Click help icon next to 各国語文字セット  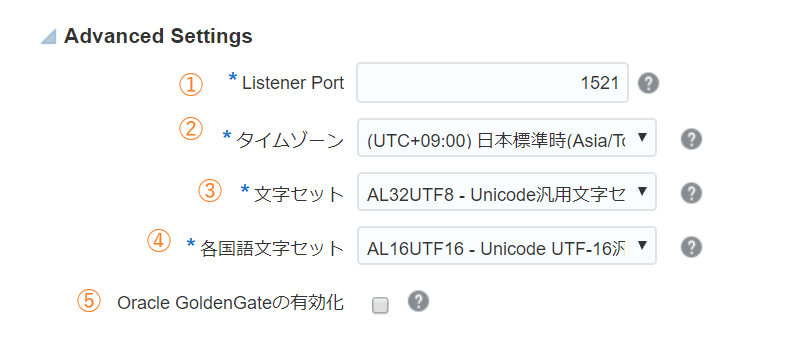pos(691,247)
